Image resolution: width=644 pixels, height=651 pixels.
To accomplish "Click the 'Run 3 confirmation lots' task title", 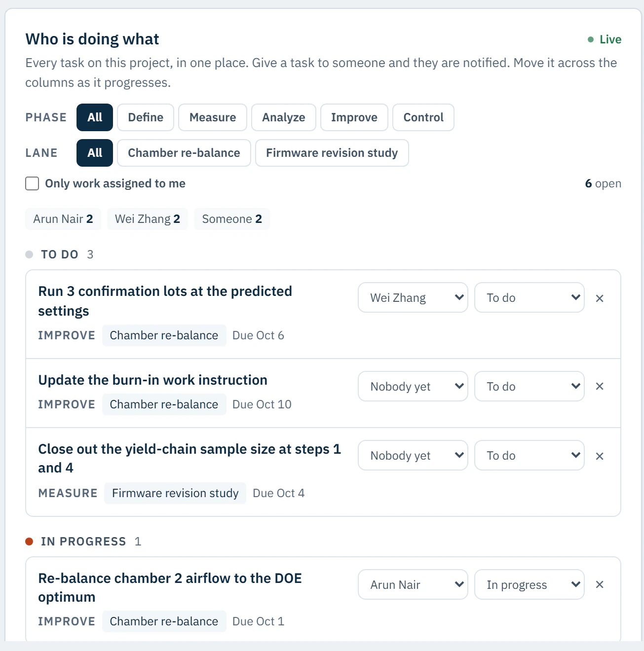I will pyautogui.click(x=165, y=301).
